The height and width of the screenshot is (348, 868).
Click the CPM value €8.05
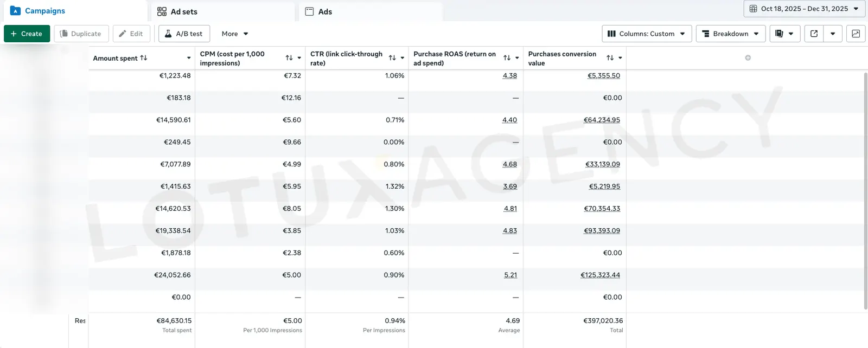(x=292, y=209)
